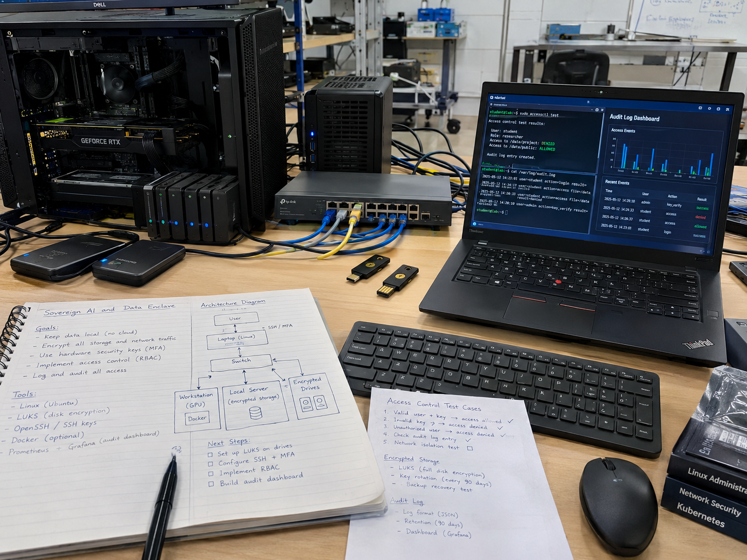The image size is (747, 560).
Task: Click the 'Recent Events' panel title
Action: 617,183
